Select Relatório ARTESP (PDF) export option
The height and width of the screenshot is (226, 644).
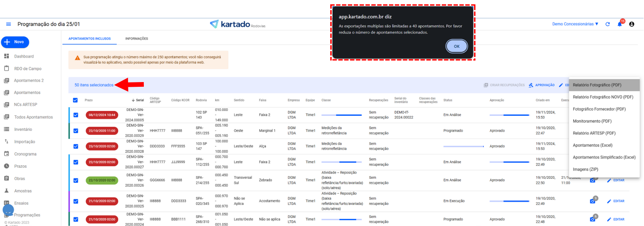[x=594, y=133]
